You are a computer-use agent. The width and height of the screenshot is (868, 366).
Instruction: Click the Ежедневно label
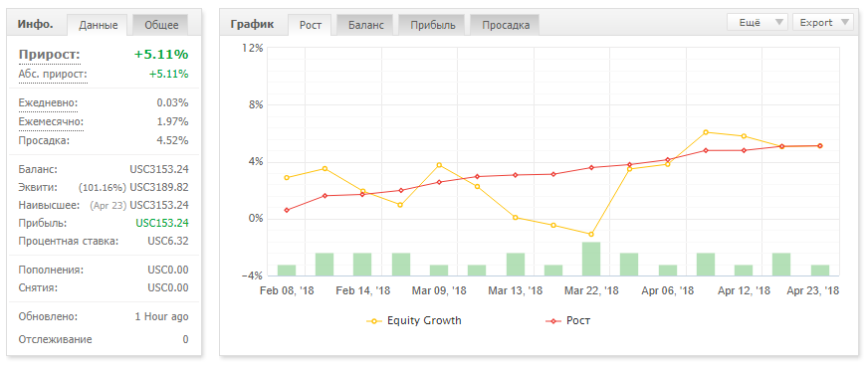coord(48,102)
